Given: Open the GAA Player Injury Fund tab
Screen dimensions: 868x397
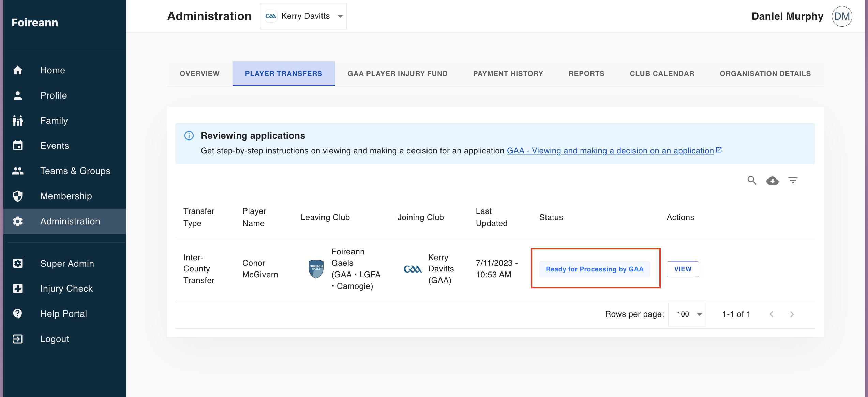Looking at the screenshot, I should point(398,74).
